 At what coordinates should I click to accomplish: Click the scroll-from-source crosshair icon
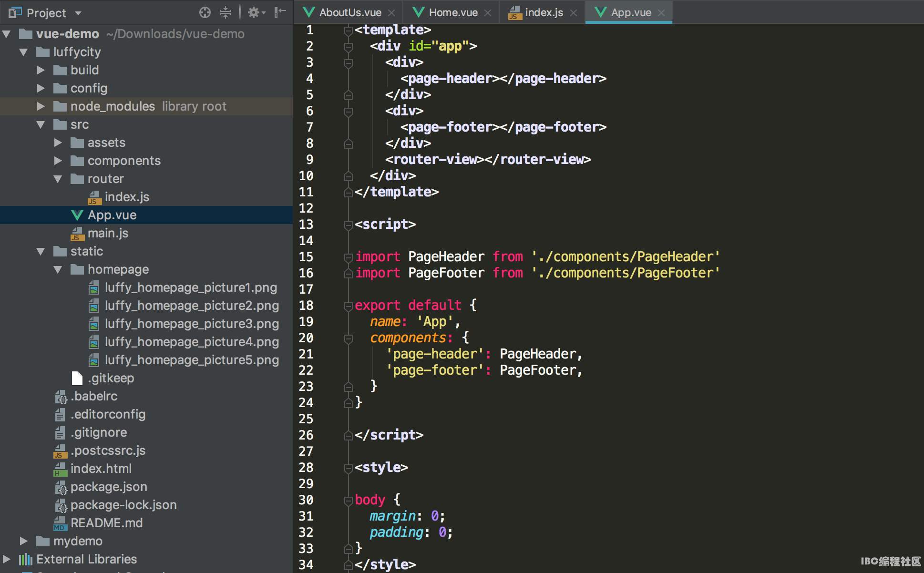coord(205,12)
